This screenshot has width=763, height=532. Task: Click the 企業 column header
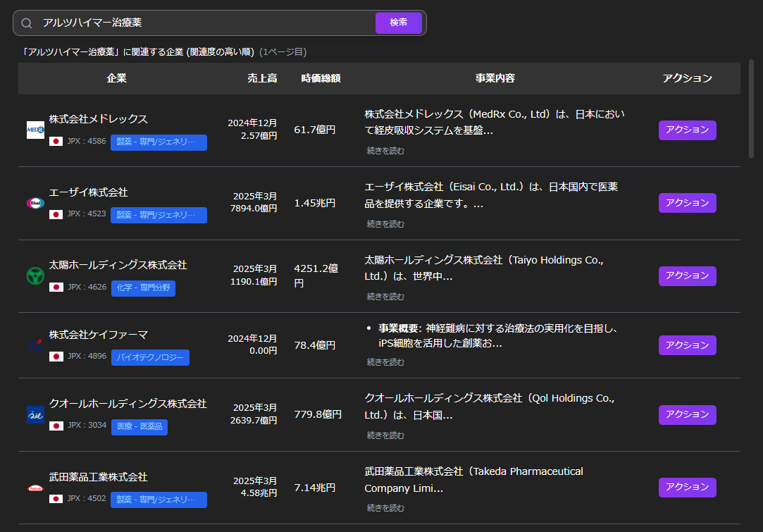[117, 78]
